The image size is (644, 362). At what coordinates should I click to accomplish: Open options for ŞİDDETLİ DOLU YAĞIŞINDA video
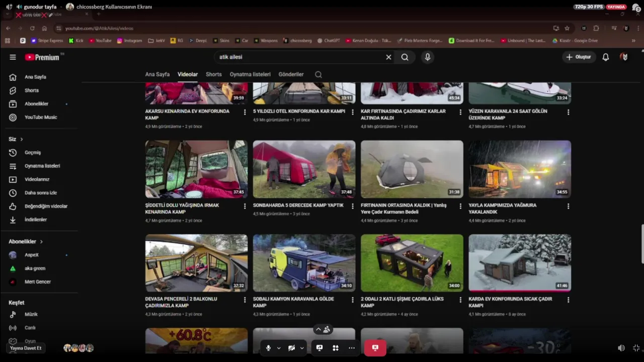click(x=245, y=206)
